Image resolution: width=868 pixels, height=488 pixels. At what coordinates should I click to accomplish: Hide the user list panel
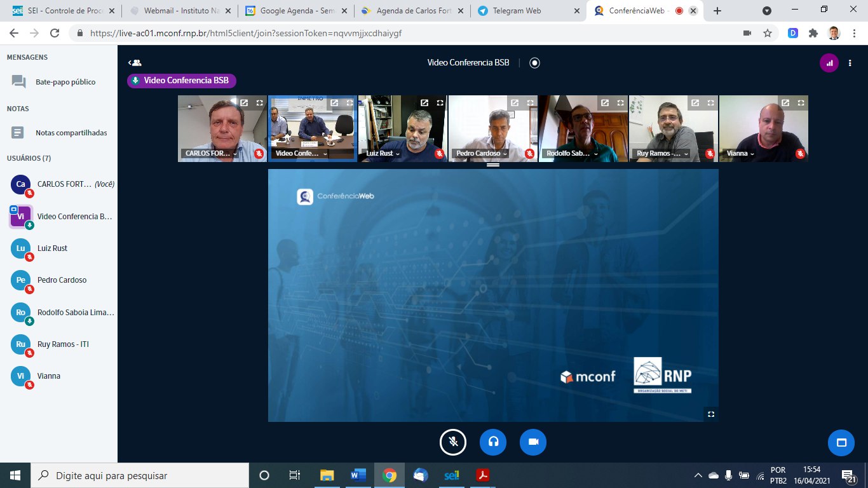pos(135,62)
